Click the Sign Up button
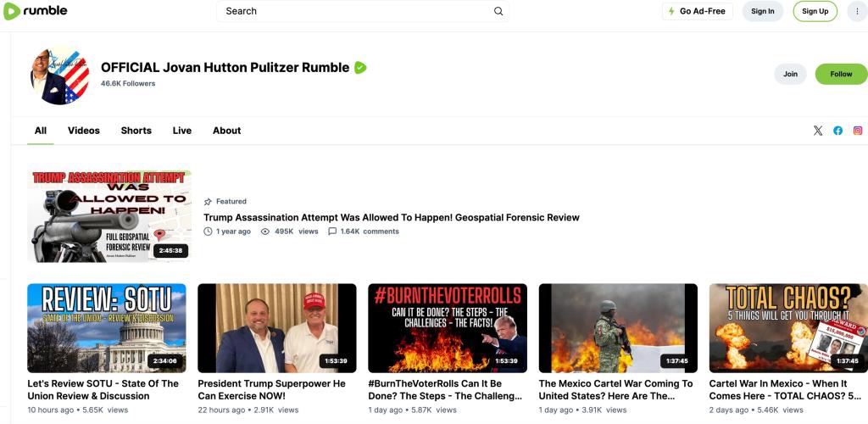Screen dimensions: 868x424 coord(815,11)
